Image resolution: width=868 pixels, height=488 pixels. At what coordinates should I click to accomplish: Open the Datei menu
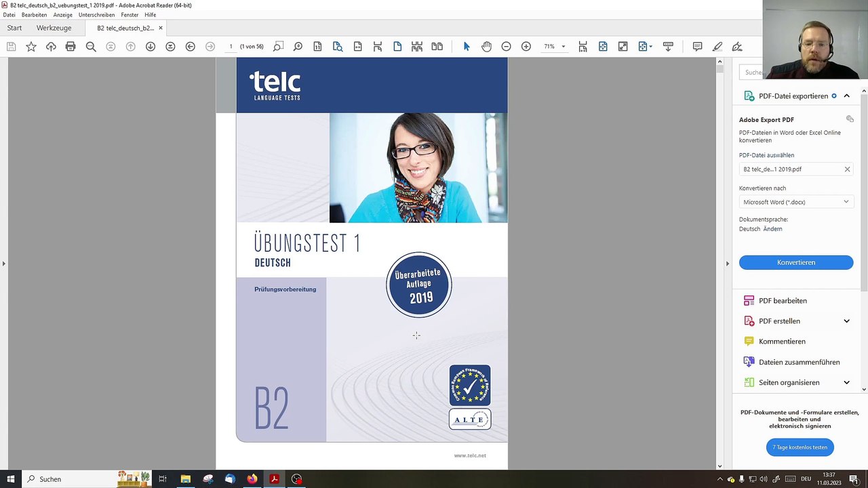coord(9,15)
